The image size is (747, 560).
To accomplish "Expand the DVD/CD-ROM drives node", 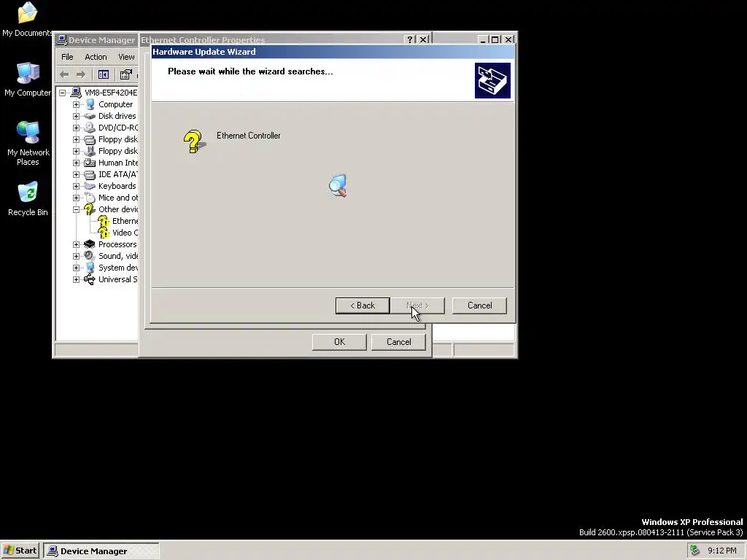I will [76, 128].
